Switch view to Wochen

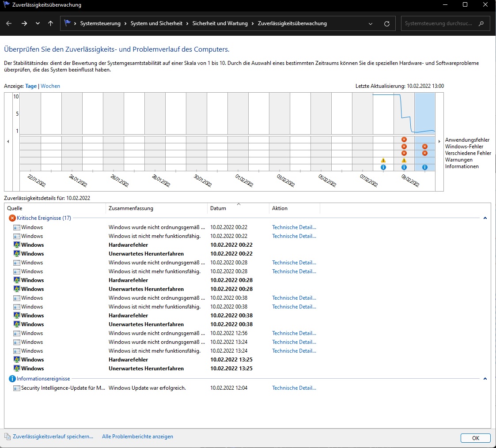(x=50, y=86)
